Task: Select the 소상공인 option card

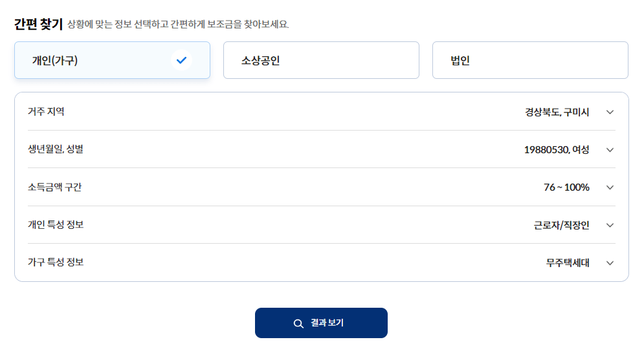Action: pyautogui.click(x=321, y=60)
